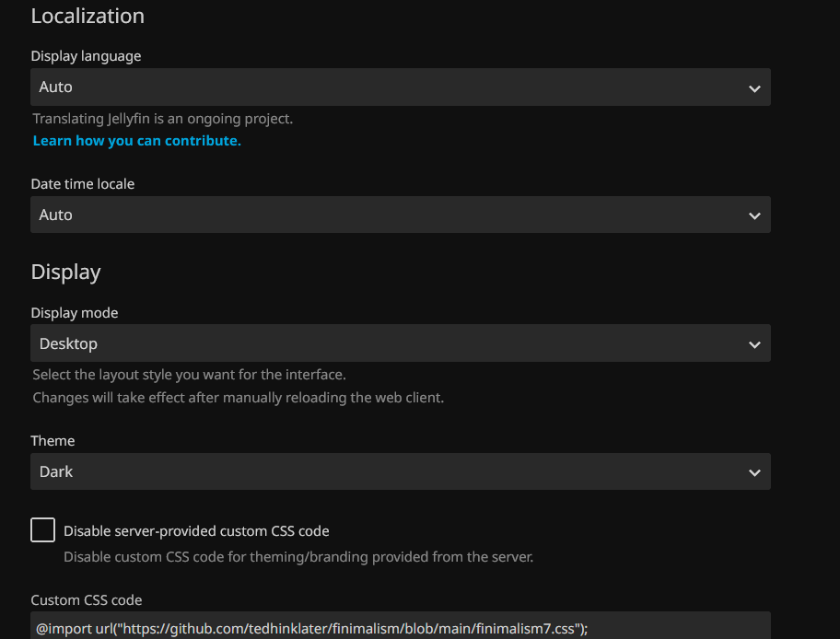Viewport: 840px width, 639px height.
Task: Click the Display section heading
Action: point(65,272)
